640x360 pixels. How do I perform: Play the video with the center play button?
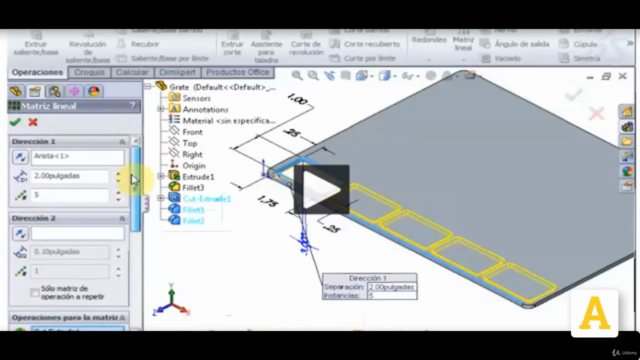coord(322,189)
